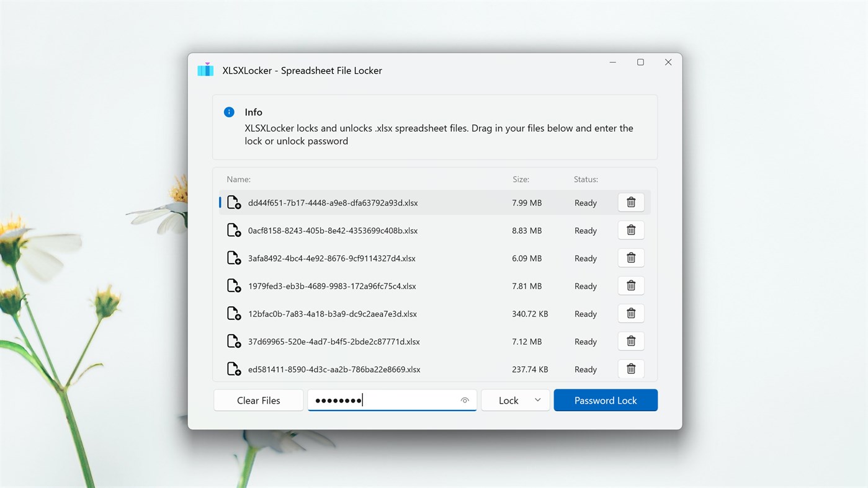Select the 237.74 KB file entry

click(x=530, y=369)
